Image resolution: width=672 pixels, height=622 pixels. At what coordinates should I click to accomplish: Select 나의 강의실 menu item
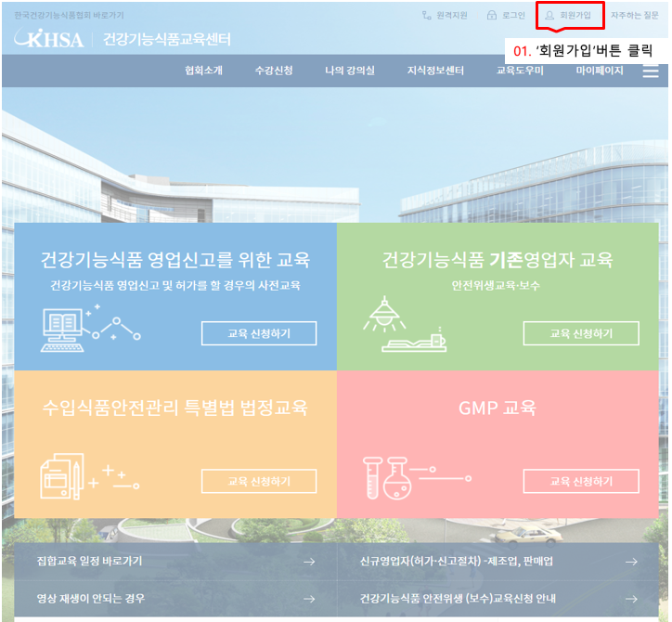[x=349, y=71]
